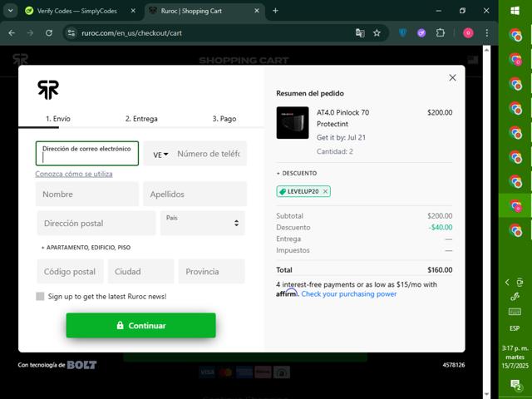Click the green Continuar button

click(140, 325)
